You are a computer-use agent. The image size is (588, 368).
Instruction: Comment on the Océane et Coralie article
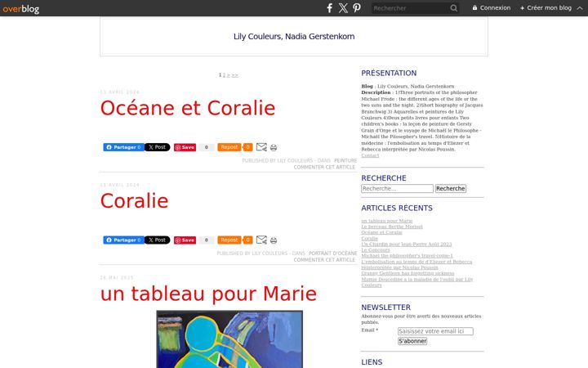click(324, 167)
